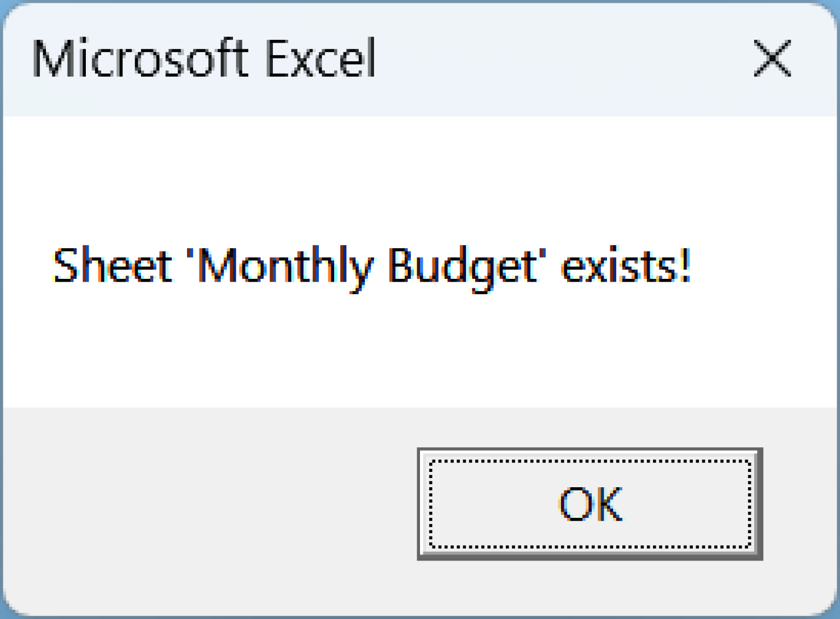Confirm the 'Monthly Budget' exists warning with OK
The image size is (840, 619).
(590, 504)
